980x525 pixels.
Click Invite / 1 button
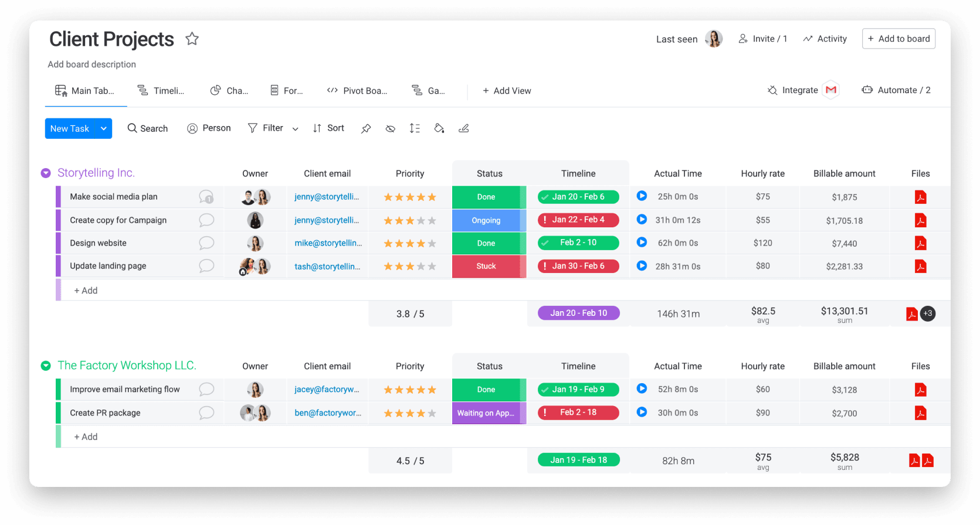(762, 39)
